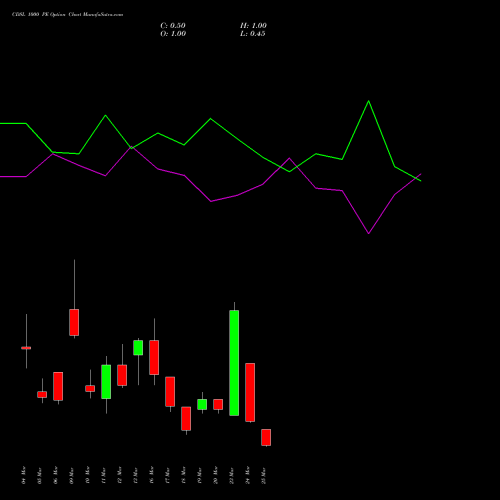Viewport: 500px width, 500px height.
Task: Select the 19 Mar date axis label
Action: point(200,475)
